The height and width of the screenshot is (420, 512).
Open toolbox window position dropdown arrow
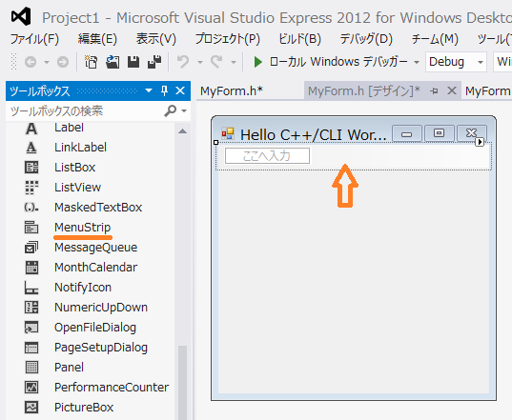(x=149, y=90)
